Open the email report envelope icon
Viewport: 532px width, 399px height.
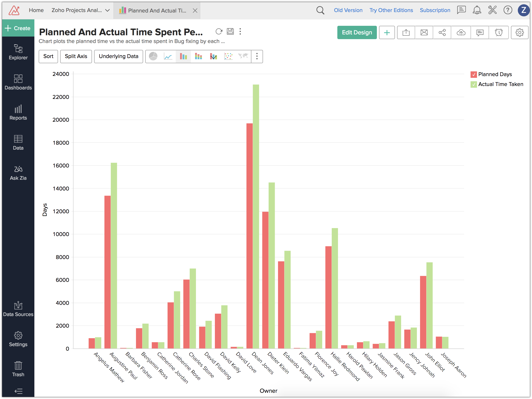[x=424, y=32]
